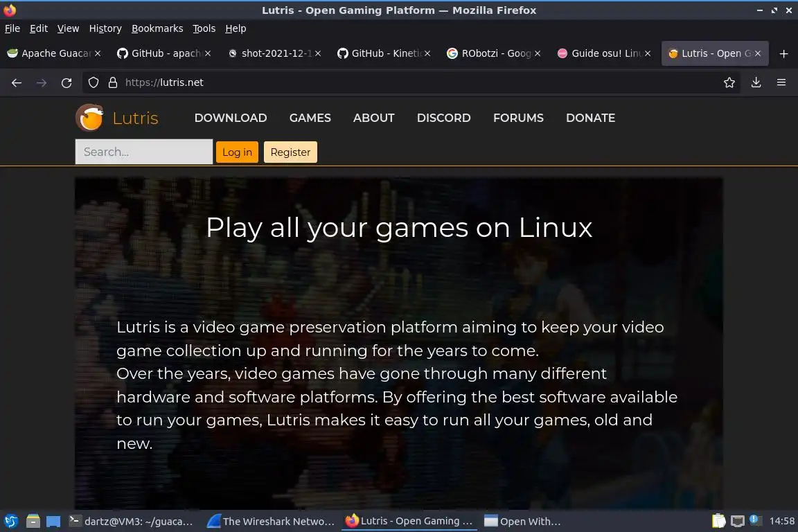Open the File menu

tap(12, 28)
